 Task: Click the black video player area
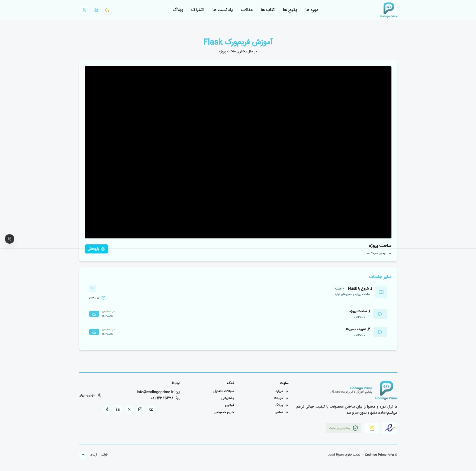(238, 152)
